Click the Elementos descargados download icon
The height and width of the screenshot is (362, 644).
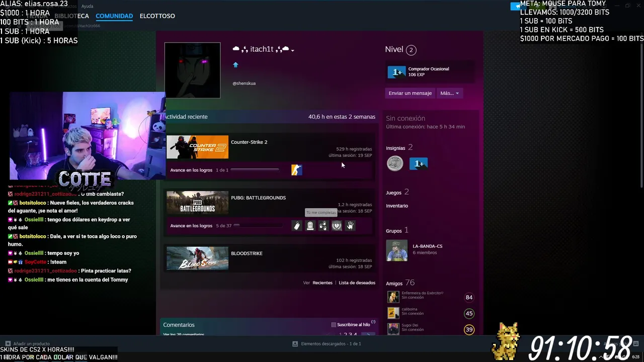(x=295, y=344)
